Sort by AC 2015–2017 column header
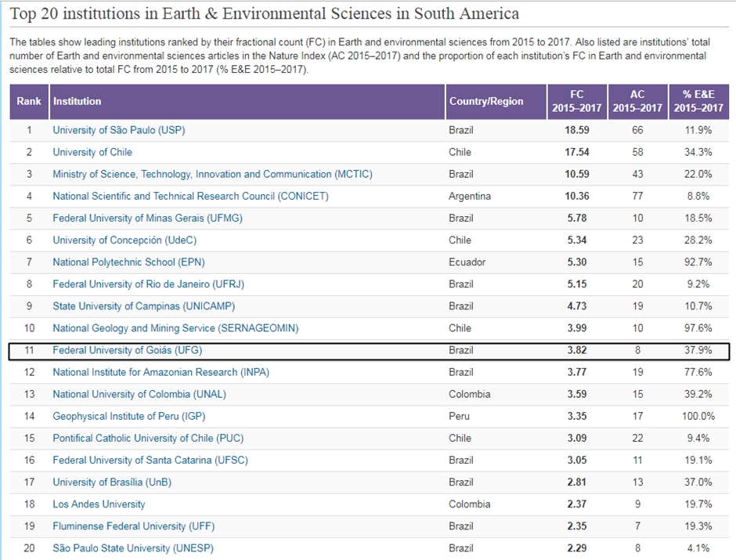This screenshot has width=736, height=560. pyautogui.click(x=637, y=101)
